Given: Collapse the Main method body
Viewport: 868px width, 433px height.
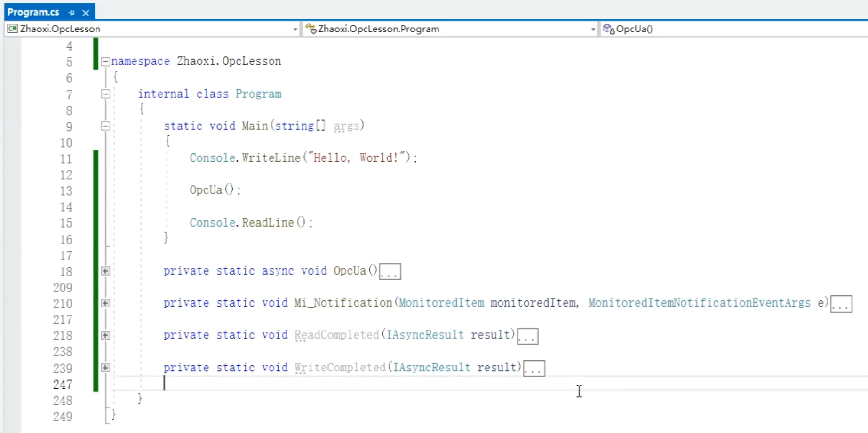Looking at the screenshot, I should 105,126.
